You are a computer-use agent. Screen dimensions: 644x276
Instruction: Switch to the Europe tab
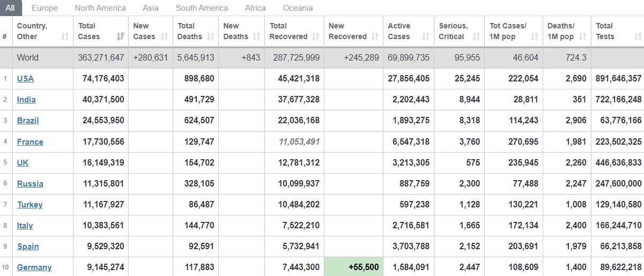click(x=45, y=8)
